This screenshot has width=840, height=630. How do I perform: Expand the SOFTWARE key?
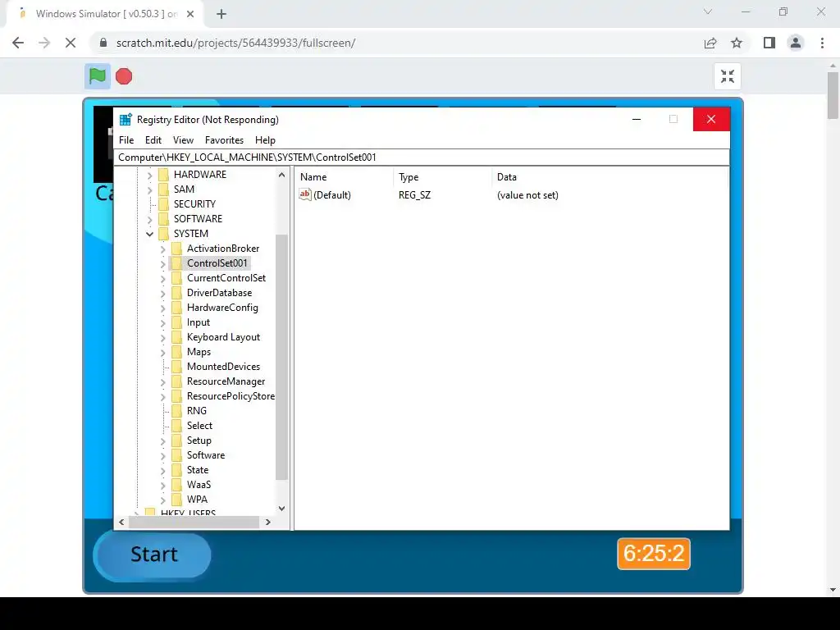coord(150,219)
